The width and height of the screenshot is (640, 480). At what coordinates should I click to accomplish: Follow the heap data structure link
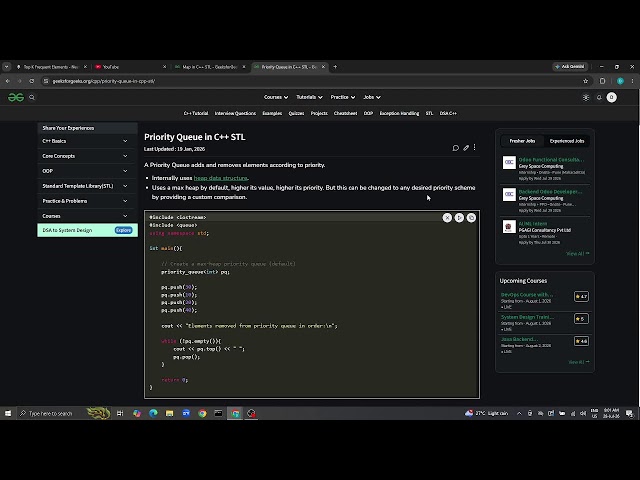coord(220,178)
